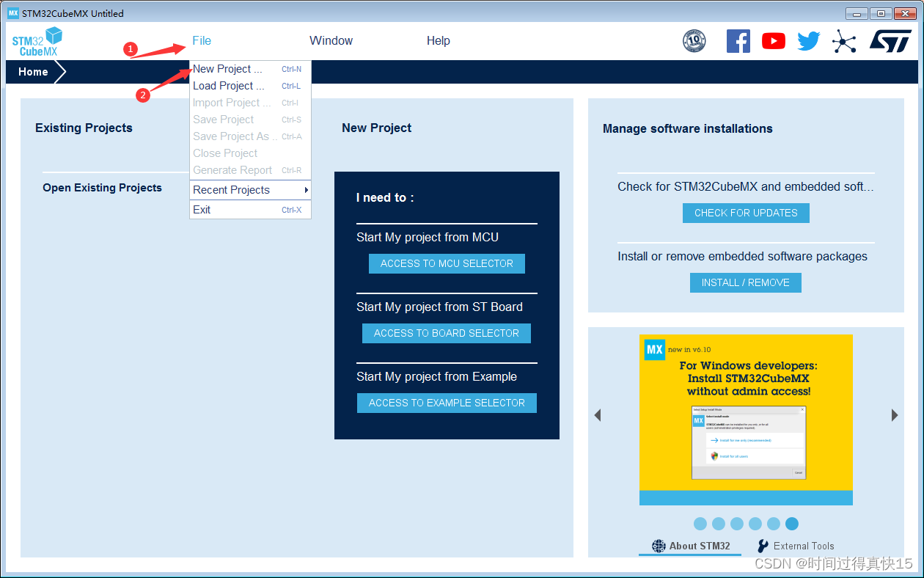Open the yellow Windows developers banner

(x=746, y=420)
